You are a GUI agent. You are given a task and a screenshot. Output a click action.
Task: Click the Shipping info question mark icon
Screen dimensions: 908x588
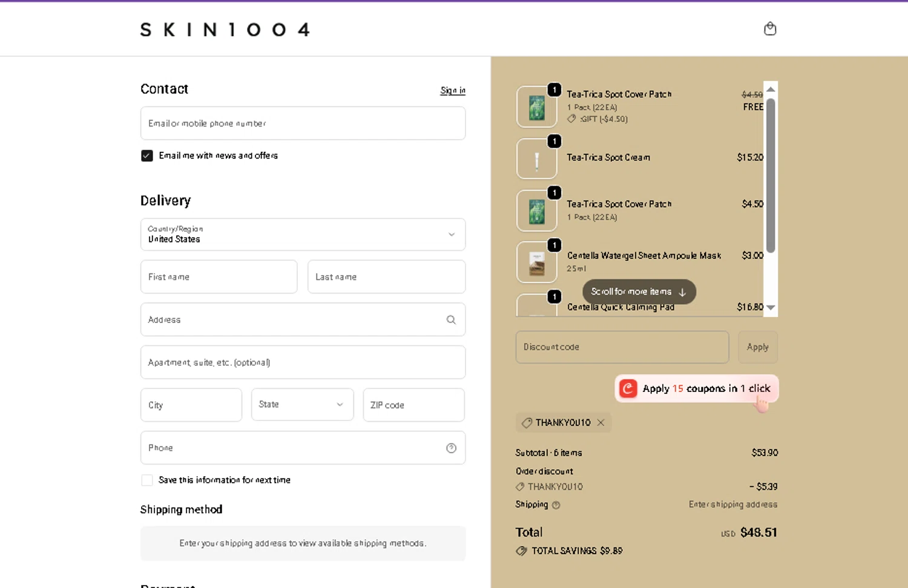[x=556, y=505]
